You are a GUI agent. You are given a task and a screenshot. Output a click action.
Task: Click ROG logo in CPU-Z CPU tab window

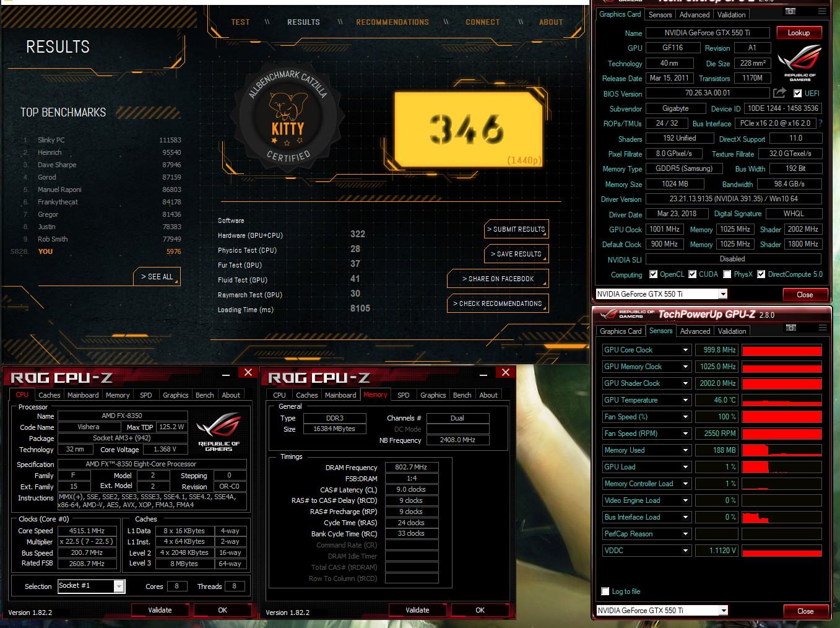(x=219, y=432)
